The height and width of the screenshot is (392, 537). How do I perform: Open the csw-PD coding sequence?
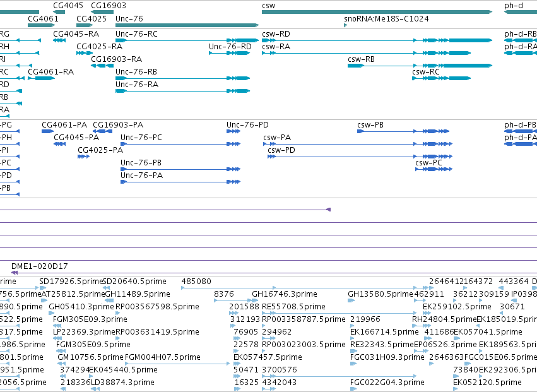click(360, 157)
